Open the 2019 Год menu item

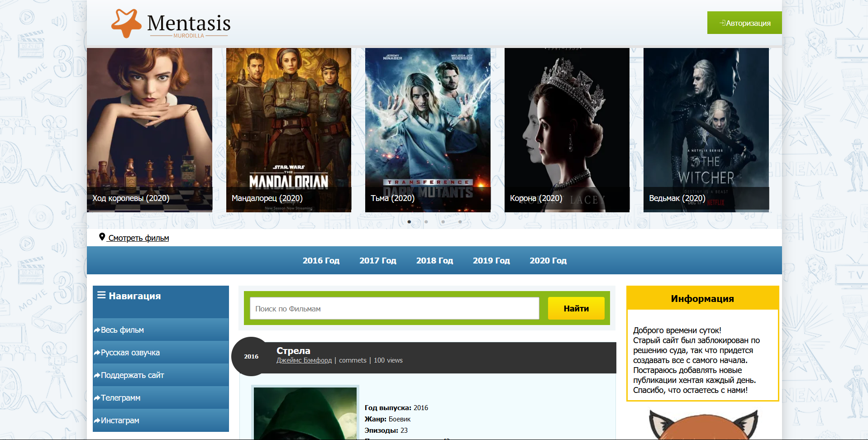[491, 260]
